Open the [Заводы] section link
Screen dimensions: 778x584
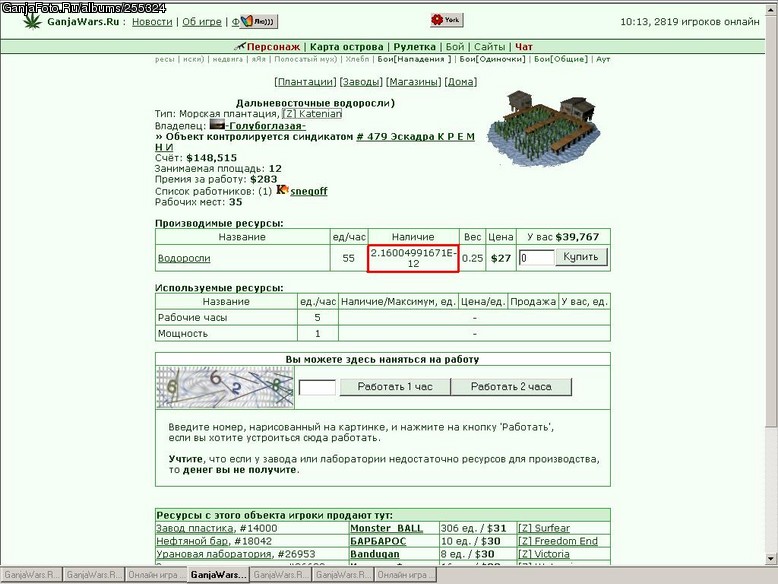coord(361,82)
